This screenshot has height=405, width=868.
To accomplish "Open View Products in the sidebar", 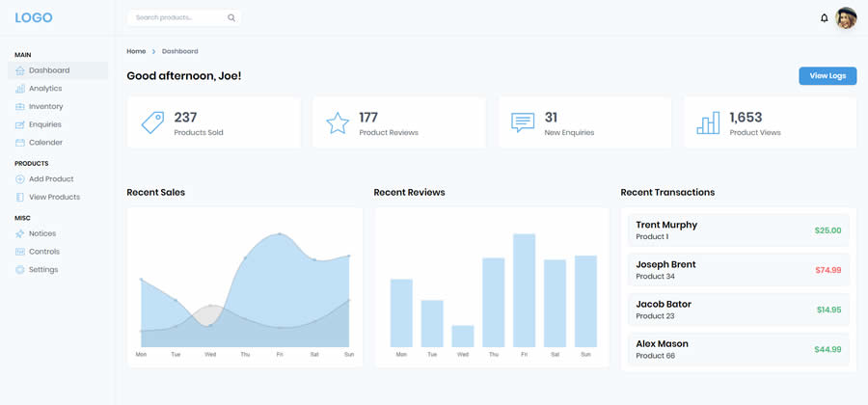I will (54, 197).
